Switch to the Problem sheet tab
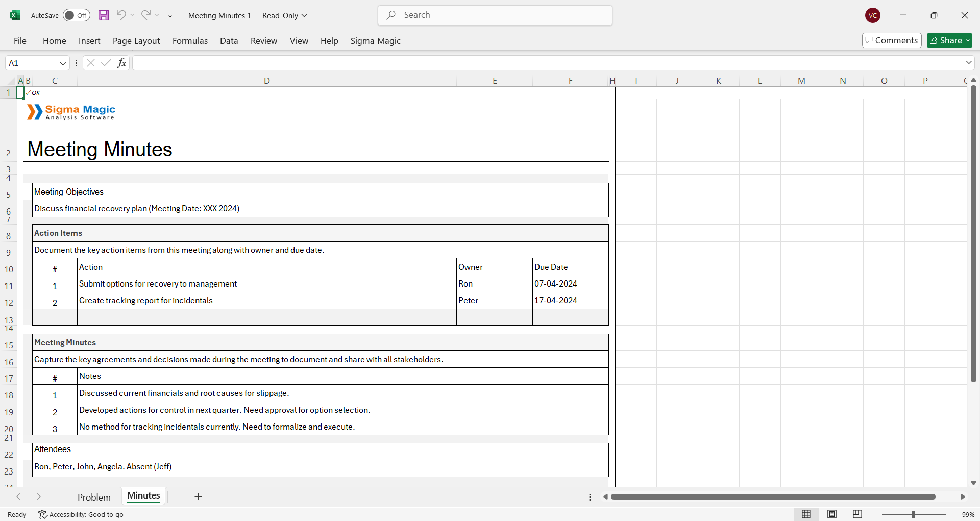 coord(94,497)
